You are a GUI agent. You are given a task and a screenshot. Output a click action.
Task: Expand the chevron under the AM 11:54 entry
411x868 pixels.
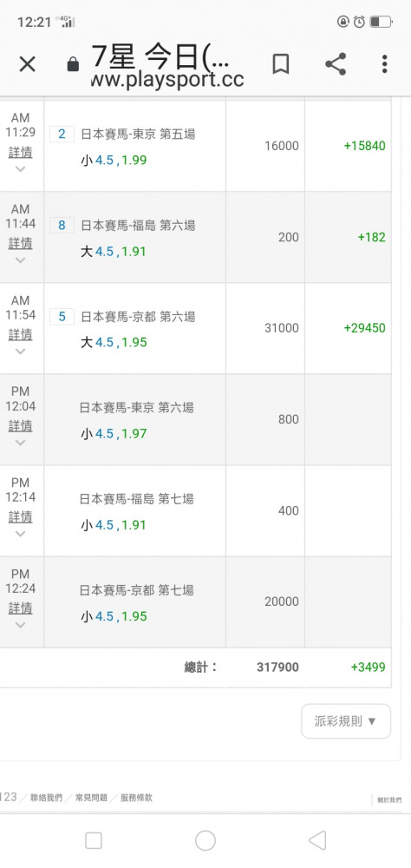pyautogui.click(x=21, y=352)
